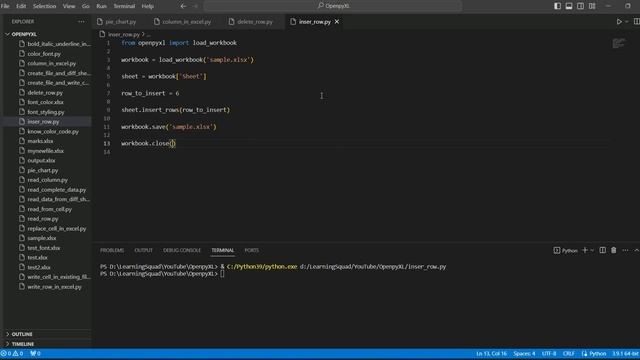This screenshot has height=360, width=640.
Task: Click the OpenpyXL command center search box
Action: click(333, 6)
